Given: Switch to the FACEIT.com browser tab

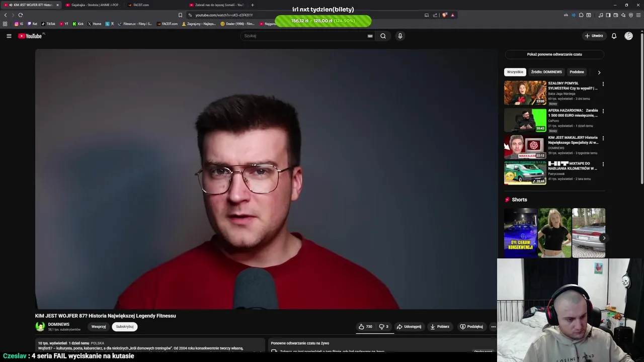Looking at the screenshot, I should 155,5.
